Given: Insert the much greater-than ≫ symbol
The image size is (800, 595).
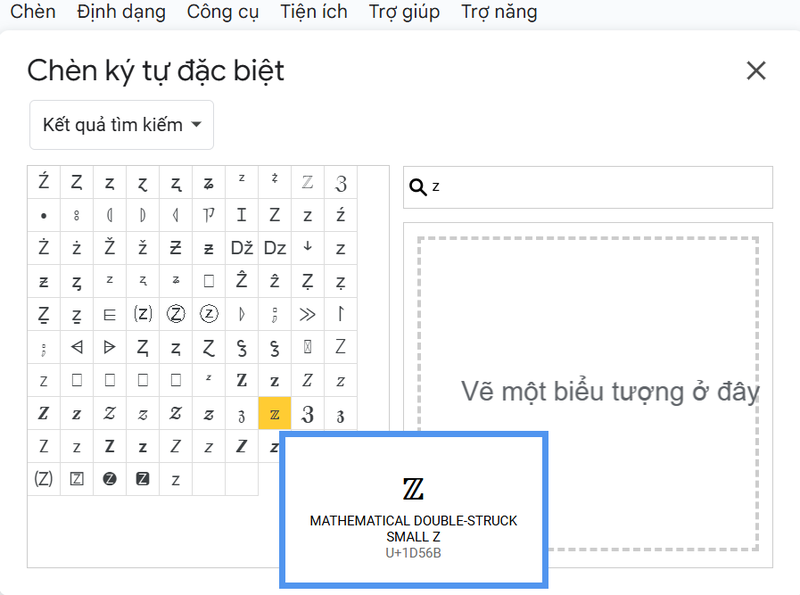Looking at the screenshot, I should click(x=308, y=314).
